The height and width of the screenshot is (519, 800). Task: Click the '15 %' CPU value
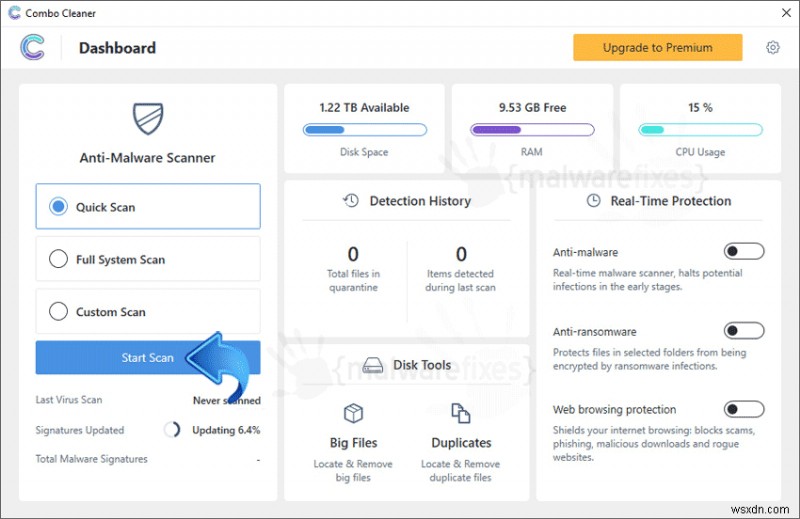[x=700, y=108]
